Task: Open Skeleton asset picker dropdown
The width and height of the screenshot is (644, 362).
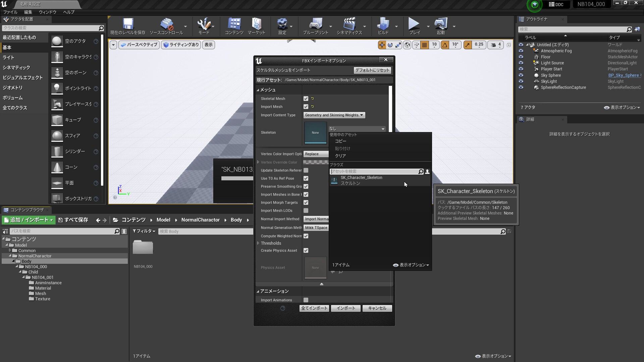Action: click(x=357, y=129)
